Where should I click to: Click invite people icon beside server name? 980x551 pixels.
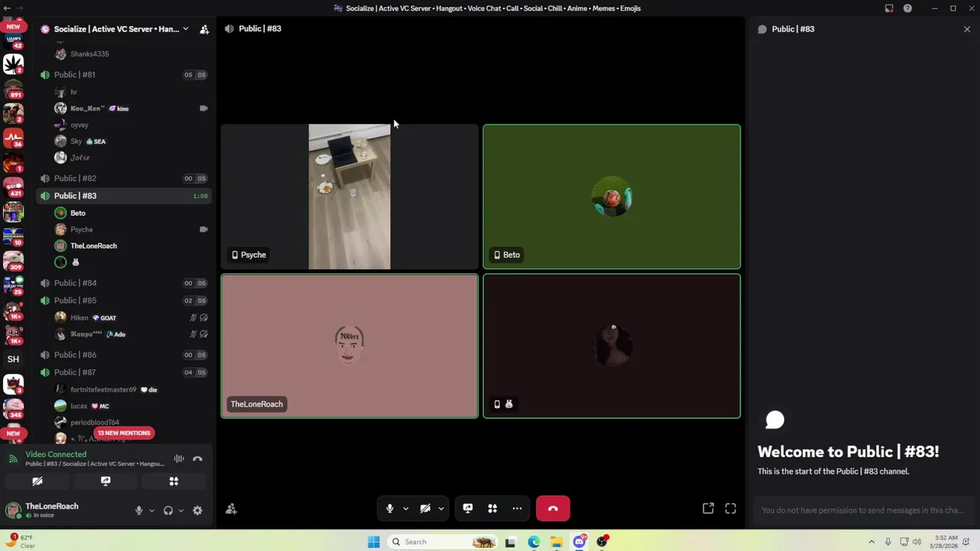coord(204,29)
